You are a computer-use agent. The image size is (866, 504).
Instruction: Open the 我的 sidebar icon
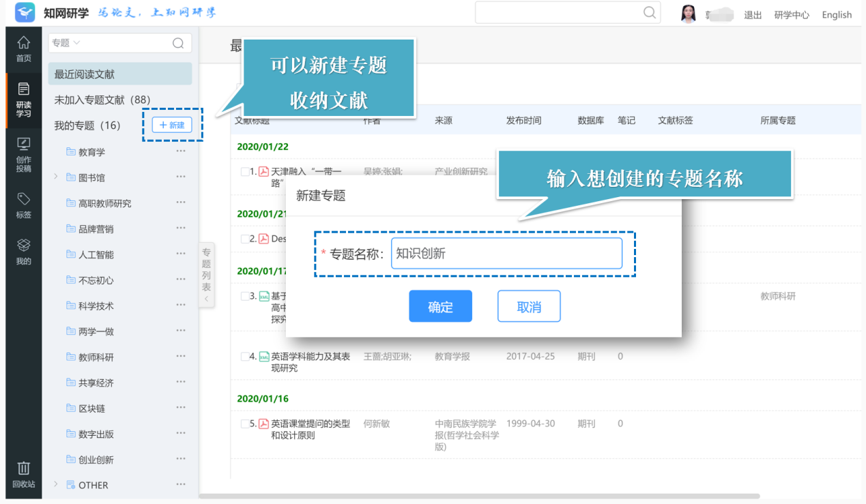23,252
